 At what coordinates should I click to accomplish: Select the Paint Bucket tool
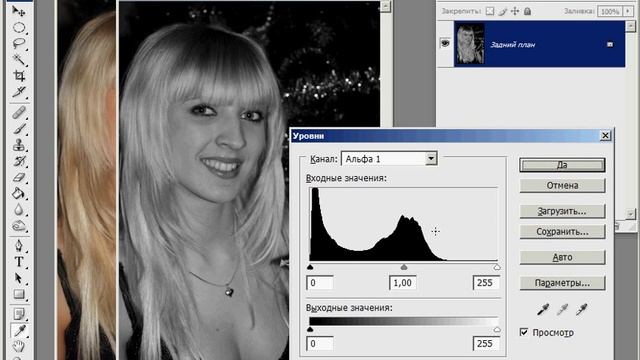coord(19,193)
